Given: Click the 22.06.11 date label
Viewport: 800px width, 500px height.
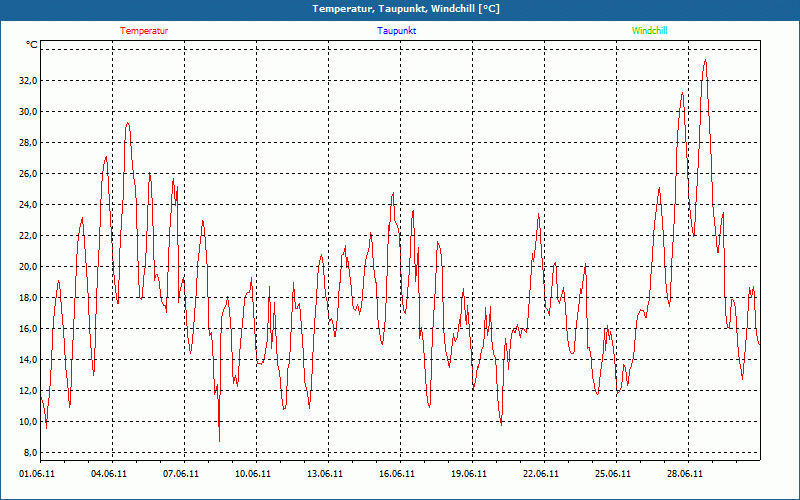Looking at the screenshot, I should (540, 474).
